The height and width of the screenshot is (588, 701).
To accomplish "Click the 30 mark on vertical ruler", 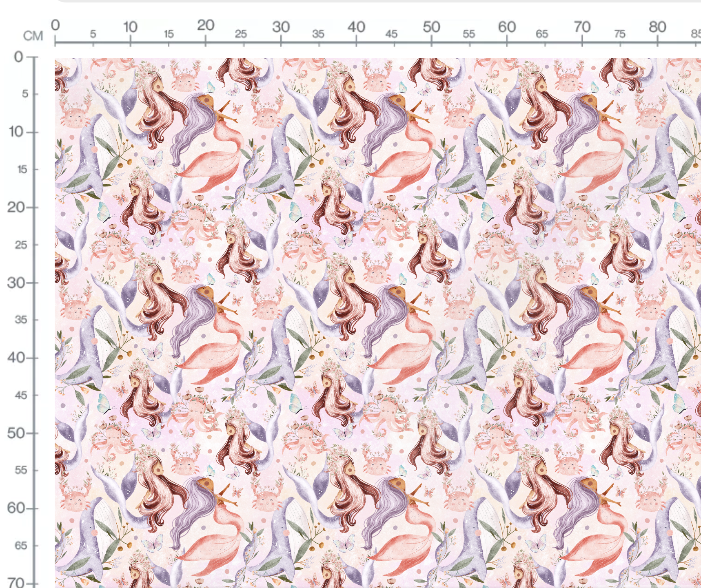I will (16, 283).
